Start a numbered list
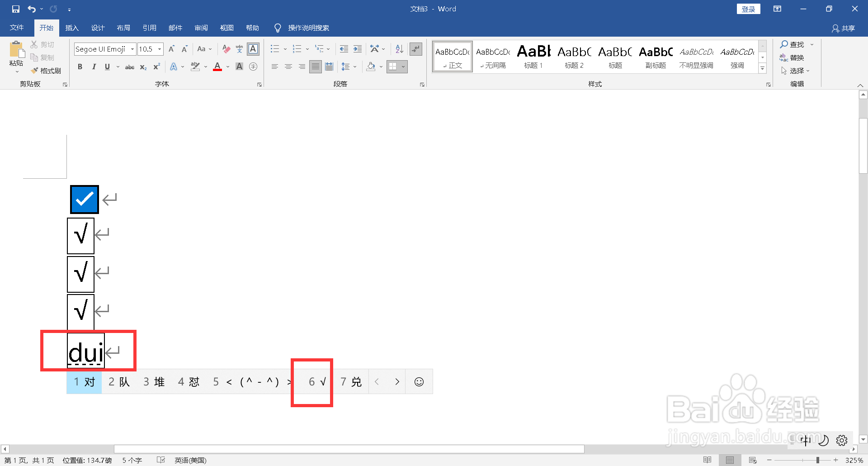868x466 pixels. (297, 49)
